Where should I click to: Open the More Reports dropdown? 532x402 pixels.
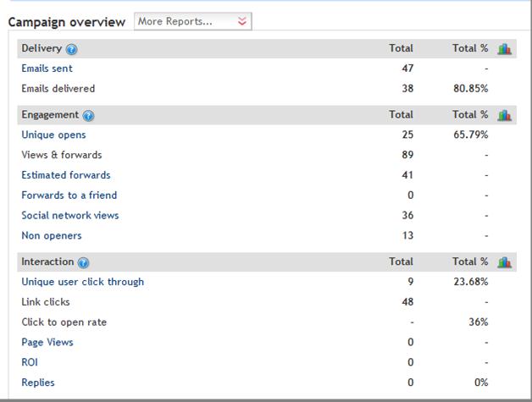click(x=192, y=21)
